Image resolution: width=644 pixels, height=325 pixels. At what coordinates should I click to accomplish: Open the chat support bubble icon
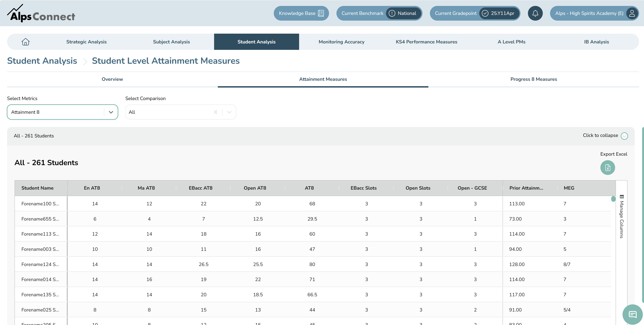tap(633, 314)
